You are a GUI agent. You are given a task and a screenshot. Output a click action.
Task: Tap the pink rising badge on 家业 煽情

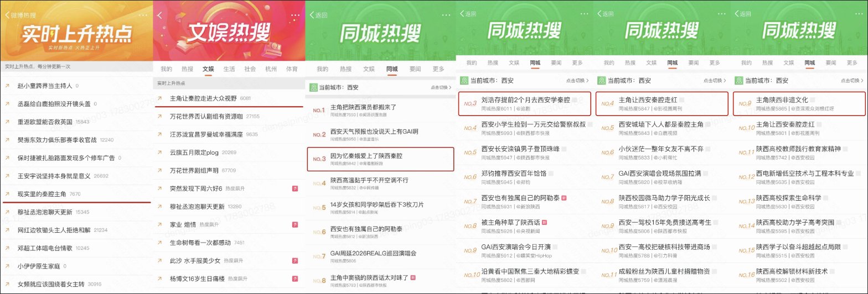295,224
